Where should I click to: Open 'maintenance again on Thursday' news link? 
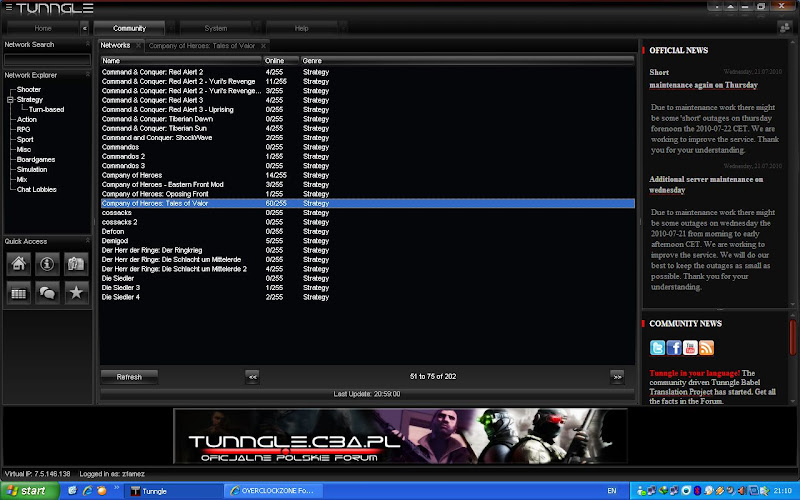[703, 85]
